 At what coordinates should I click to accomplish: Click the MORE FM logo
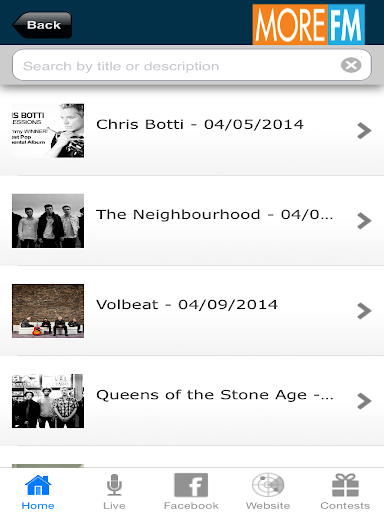click(309, 24)
